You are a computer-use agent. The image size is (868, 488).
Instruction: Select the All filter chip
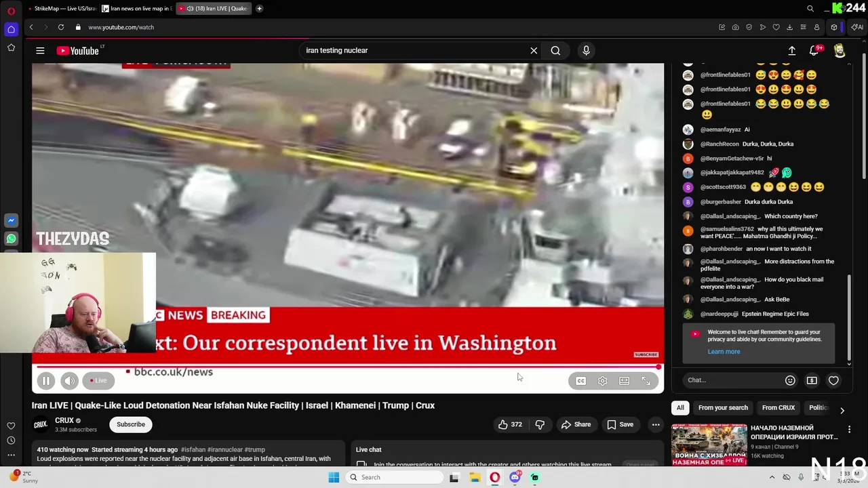[680, 408]
